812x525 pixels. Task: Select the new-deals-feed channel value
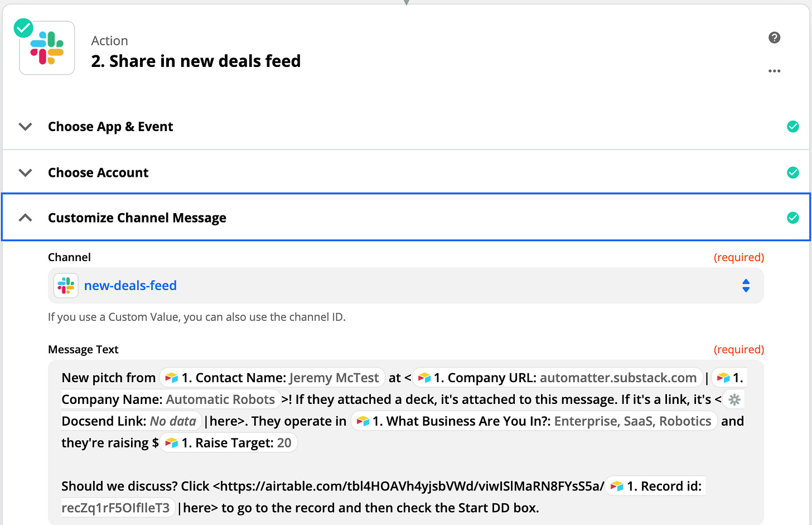coord(130,286)
